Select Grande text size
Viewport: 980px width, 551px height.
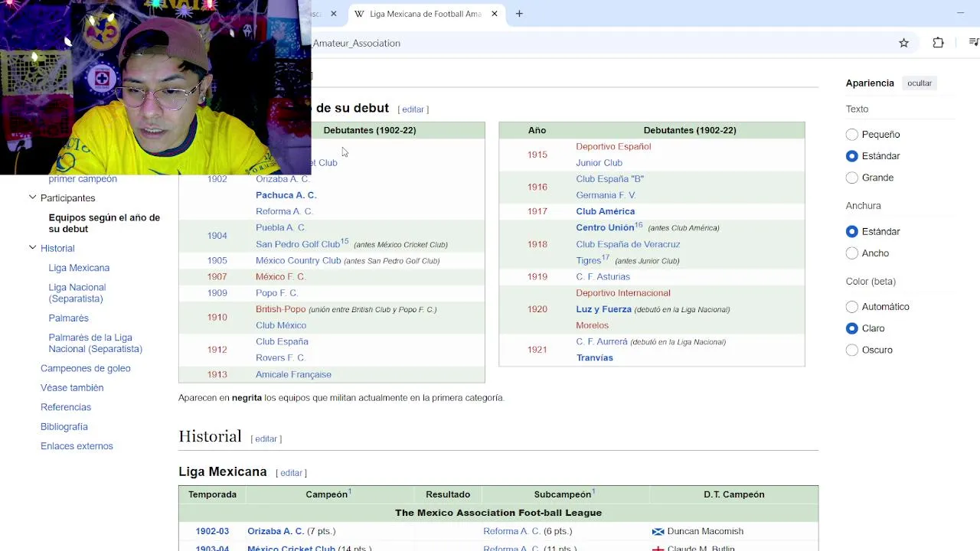tap(852, 178)
